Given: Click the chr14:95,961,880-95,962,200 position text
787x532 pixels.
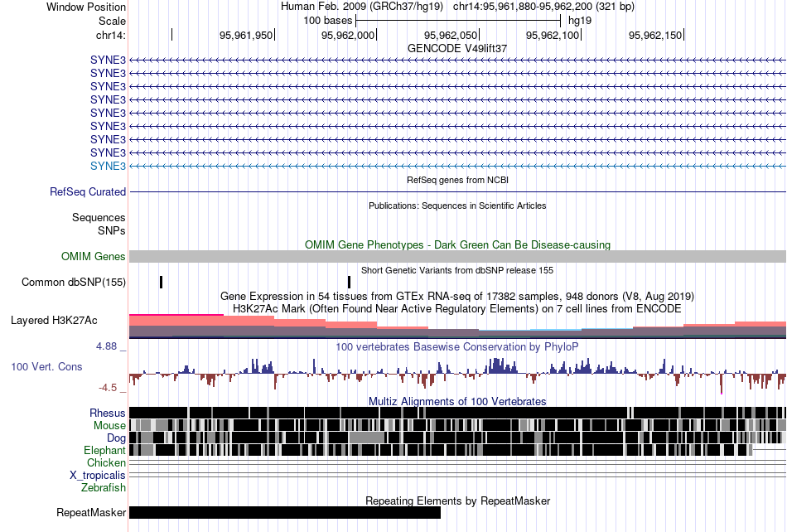Looking at the screenshot, I should [x=543, y=7].
